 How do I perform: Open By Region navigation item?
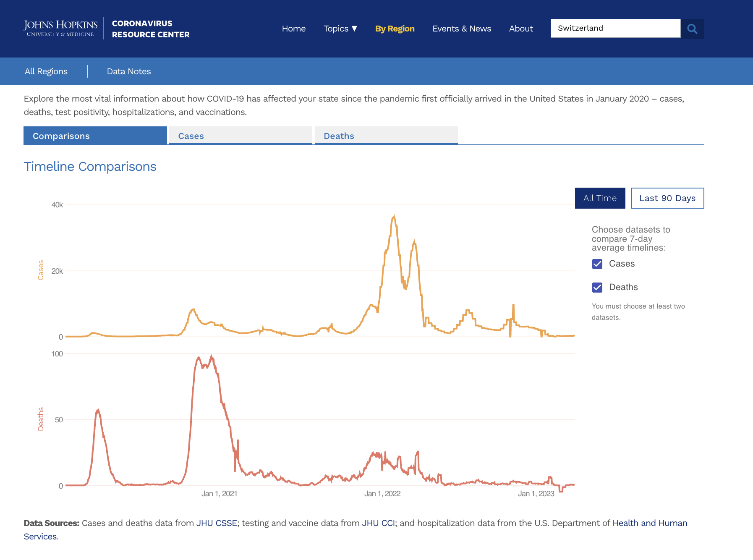tap(395, 29)
